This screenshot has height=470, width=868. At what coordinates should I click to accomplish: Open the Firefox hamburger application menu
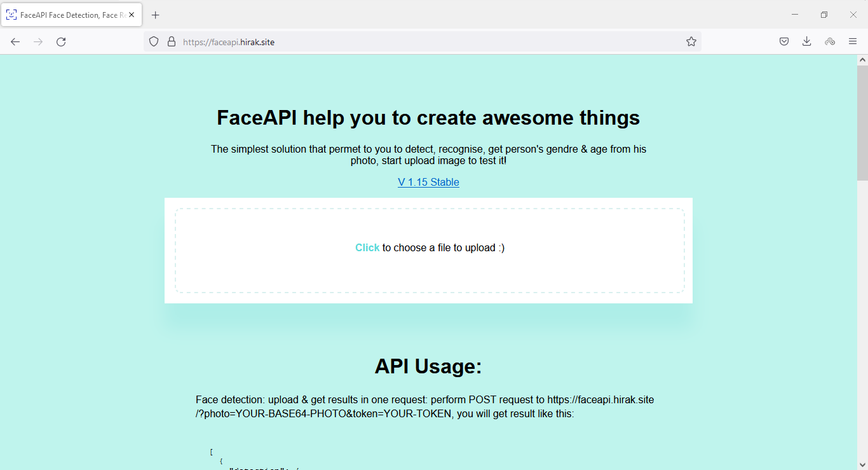(x=853, y=42)
